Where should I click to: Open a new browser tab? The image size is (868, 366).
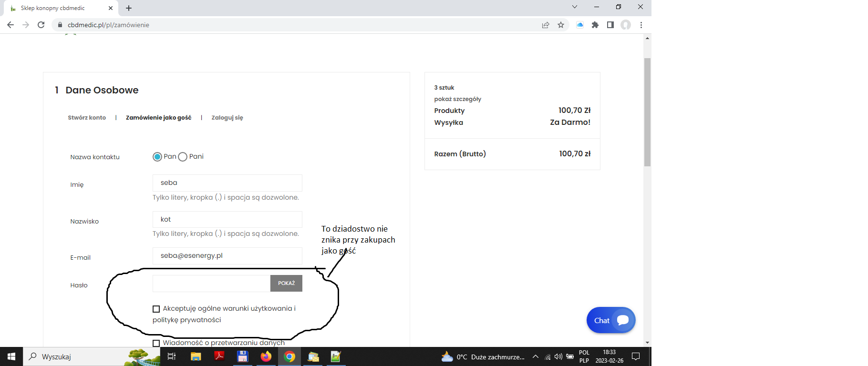tap(129, 8)
